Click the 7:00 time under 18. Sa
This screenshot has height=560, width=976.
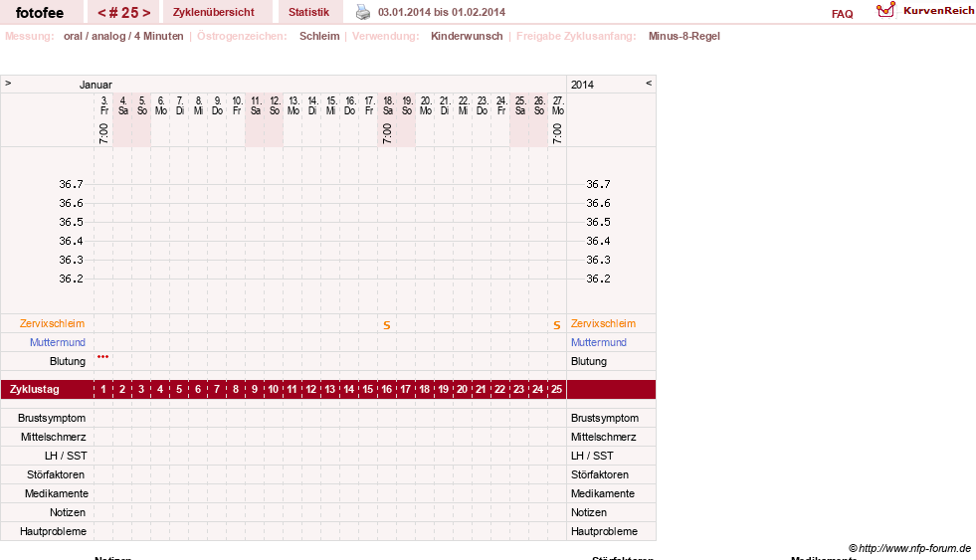tap(387, 133)
